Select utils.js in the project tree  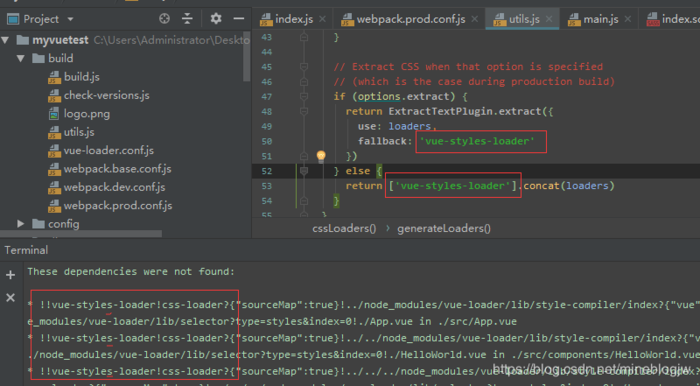(x=79, y=132)
